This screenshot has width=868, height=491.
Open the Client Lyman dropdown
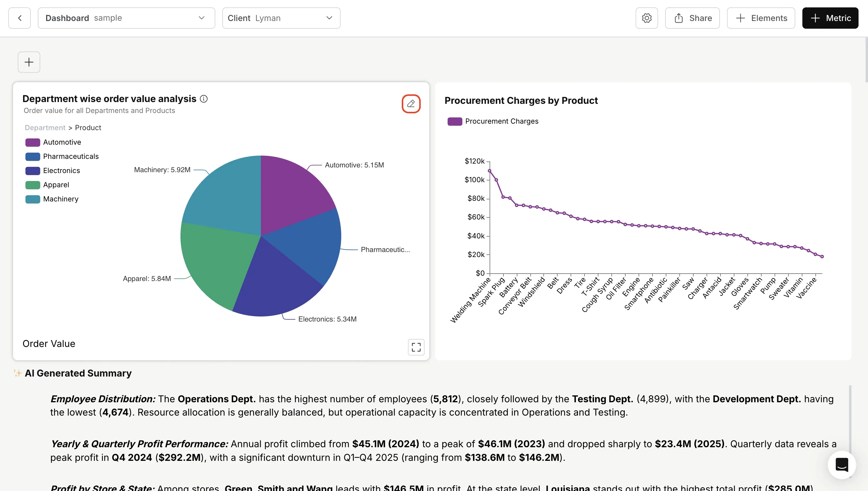(x=281, y=18)
